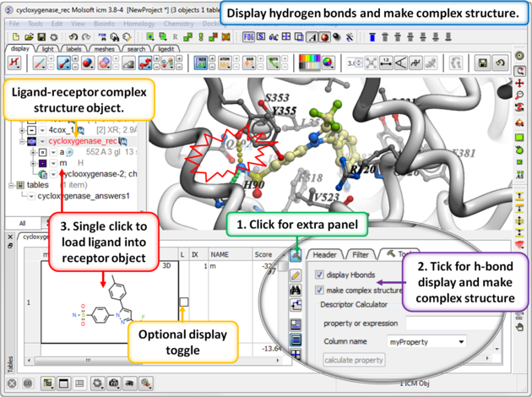Screen dimensions: 532x397
Task: Click the calculate property button
Action: click(355, 361)
